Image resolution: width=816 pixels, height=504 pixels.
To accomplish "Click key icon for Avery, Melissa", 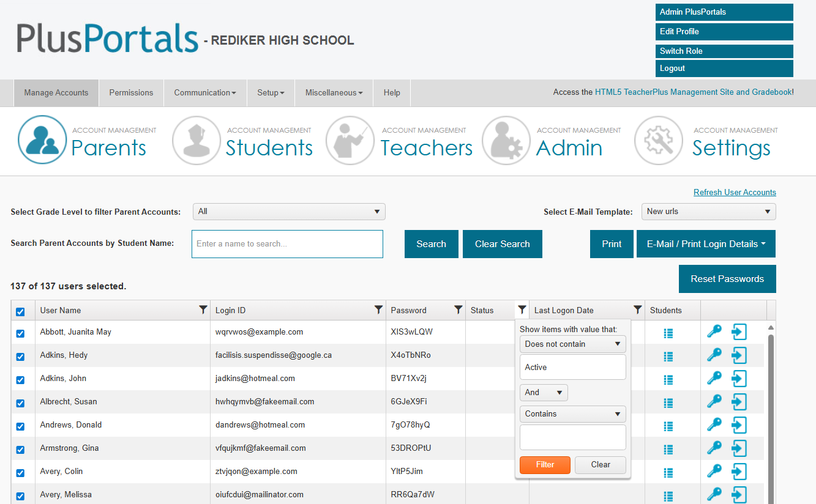I will pos(714,494).
